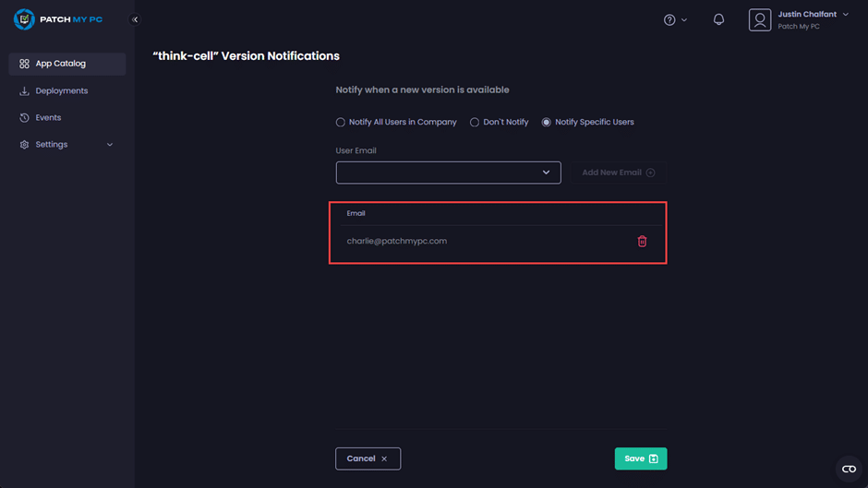
Task: Click the help question mark icon
Action: click(669, 19)
